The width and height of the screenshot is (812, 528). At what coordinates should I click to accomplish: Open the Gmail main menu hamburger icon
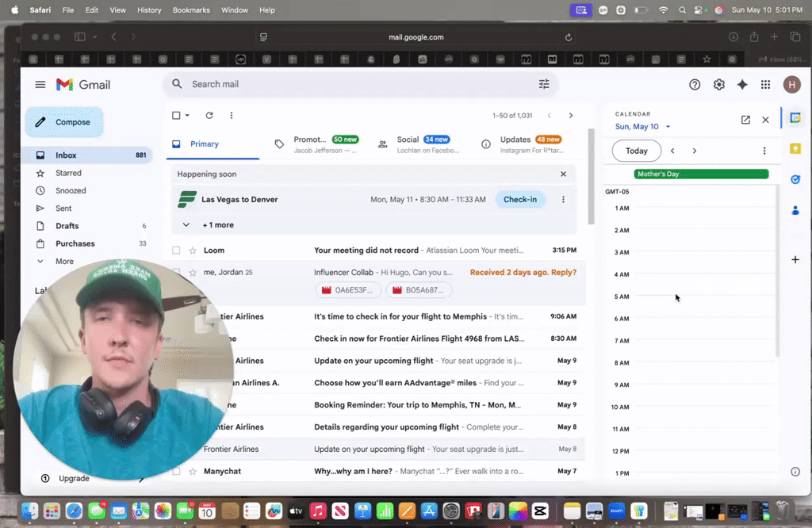[40, 84]
